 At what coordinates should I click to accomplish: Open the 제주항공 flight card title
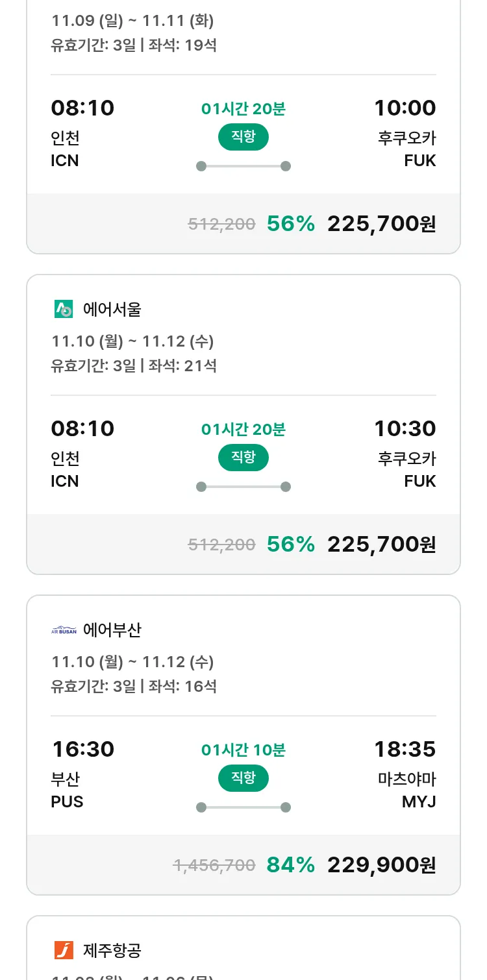(112, 951)
